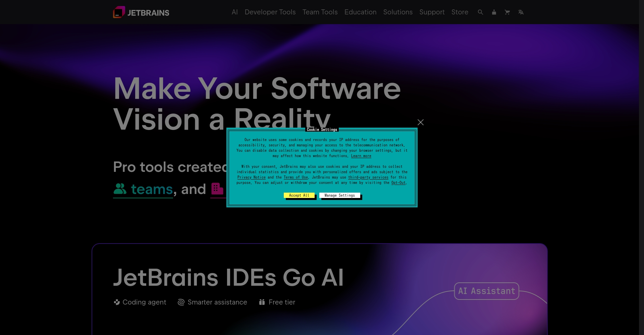The width and height of the screenshot is (644, 335).
Task: Click the Smarter assistance label
Action: coord(217,302)
